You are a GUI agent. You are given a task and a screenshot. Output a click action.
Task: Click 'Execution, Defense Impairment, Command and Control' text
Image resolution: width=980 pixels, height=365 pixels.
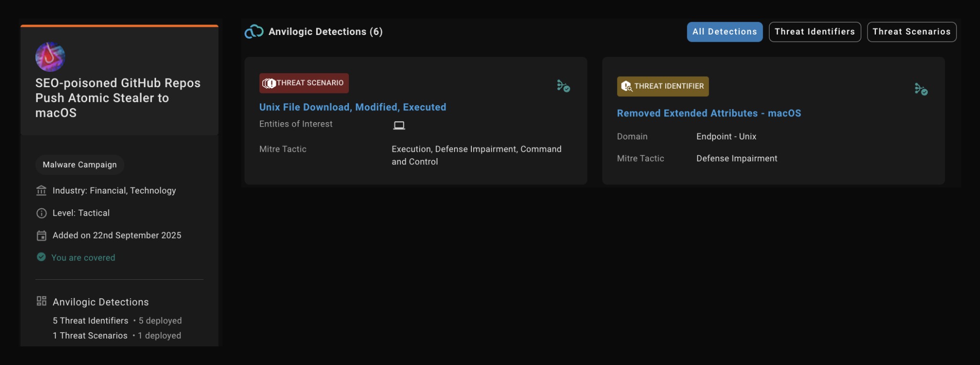tap(477, 155)
